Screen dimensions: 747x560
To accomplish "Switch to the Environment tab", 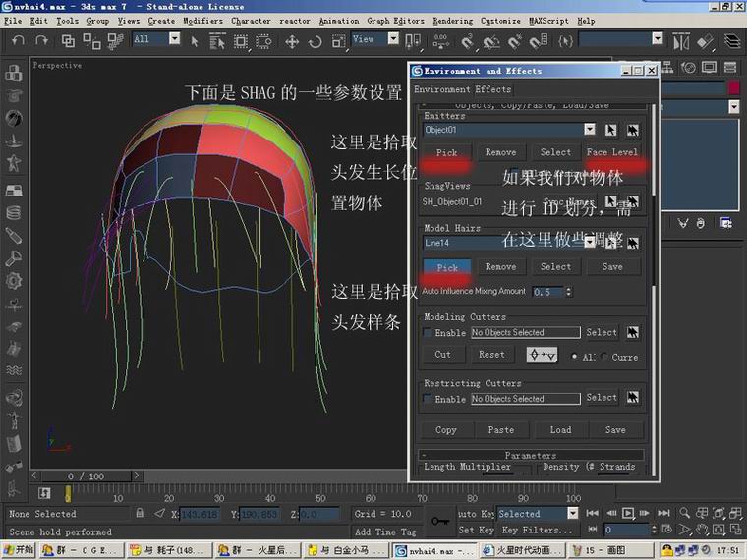I will pyautogui.click(x=441, y=89).
